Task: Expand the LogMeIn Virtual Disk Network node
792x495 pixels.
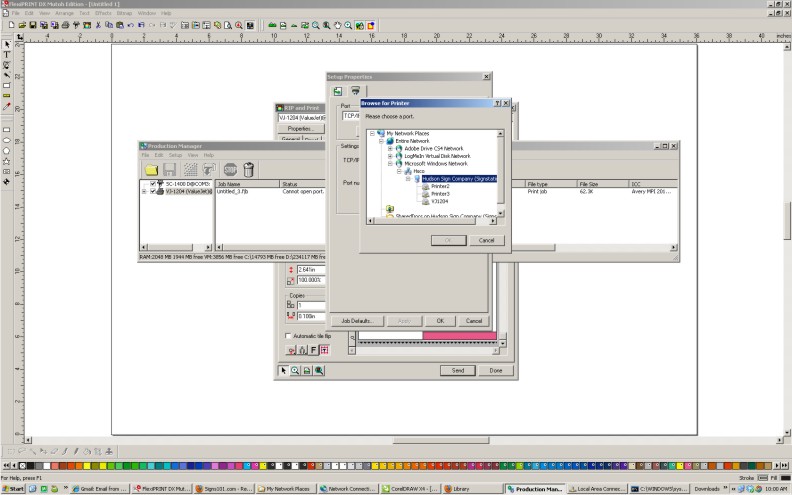Action: pos(390,156)
